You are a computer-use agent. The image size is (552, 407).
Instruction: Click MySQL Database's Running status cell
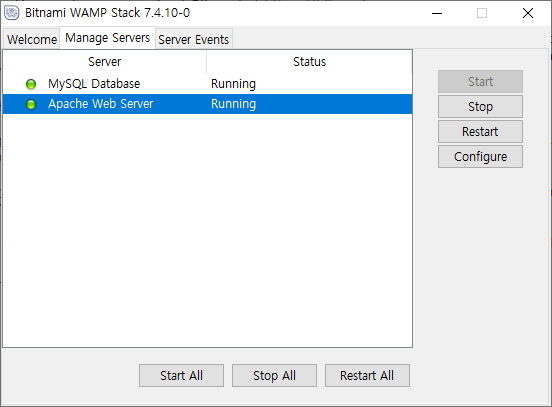[233, 84]
